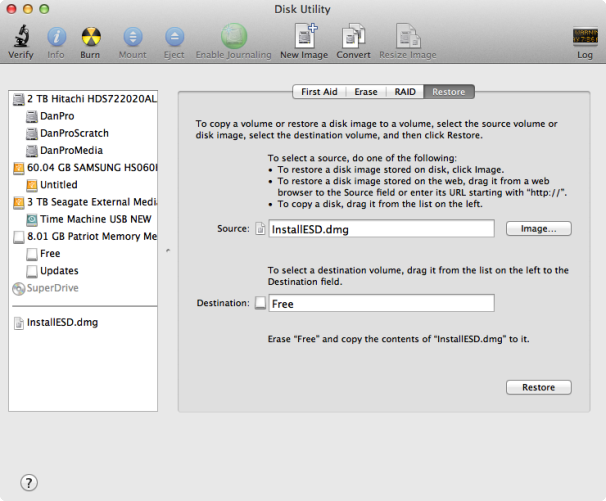
Task: Click the 8.01 GB Patriot Memory icon
Action: coord(19,237)
